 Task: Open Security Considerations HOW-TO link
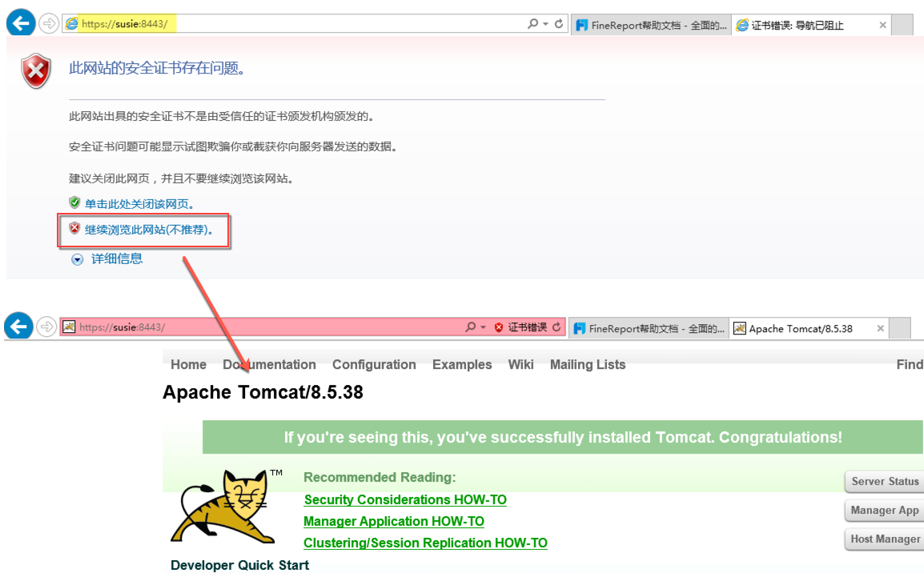[405, 499]
